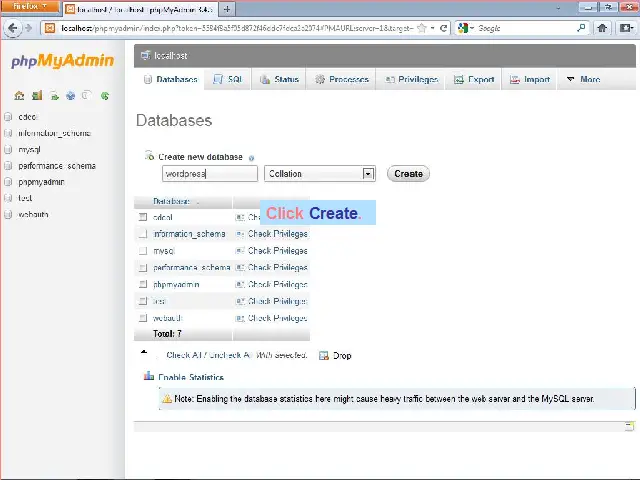The height and width of the screenshot is (480, 640).
Task: Check the information_schema database checkbox
Action: click(143, 234)
